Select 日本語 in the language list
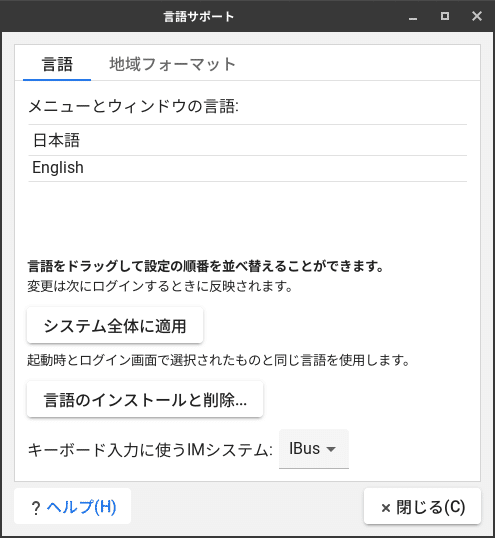Screen dimensions: 495x538 (247, 140)
